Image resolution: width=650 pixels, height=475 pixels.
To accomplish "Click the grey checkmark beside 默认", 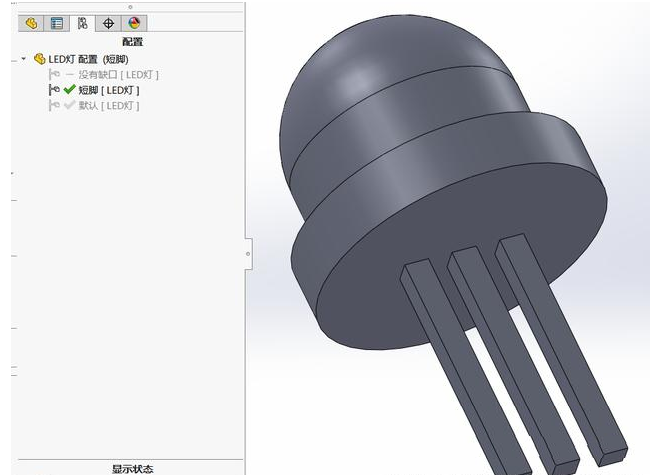I will [70, 105].
